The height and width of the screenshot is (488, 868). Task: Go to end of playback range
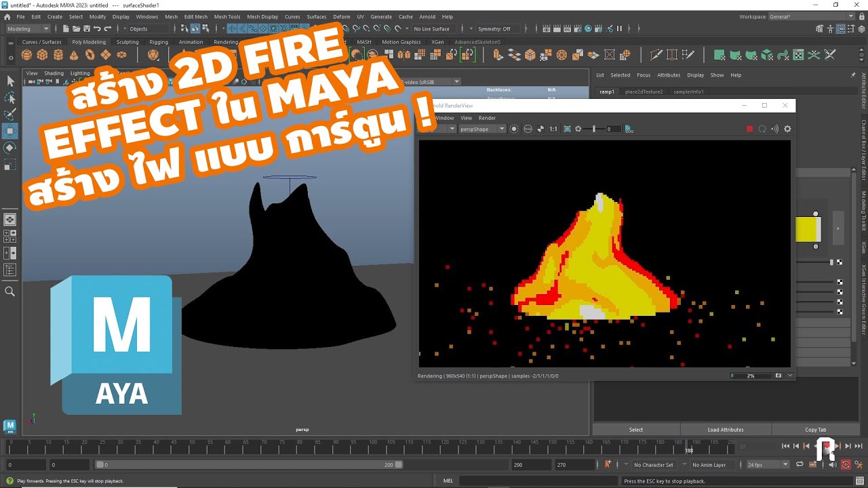(859, 446)
